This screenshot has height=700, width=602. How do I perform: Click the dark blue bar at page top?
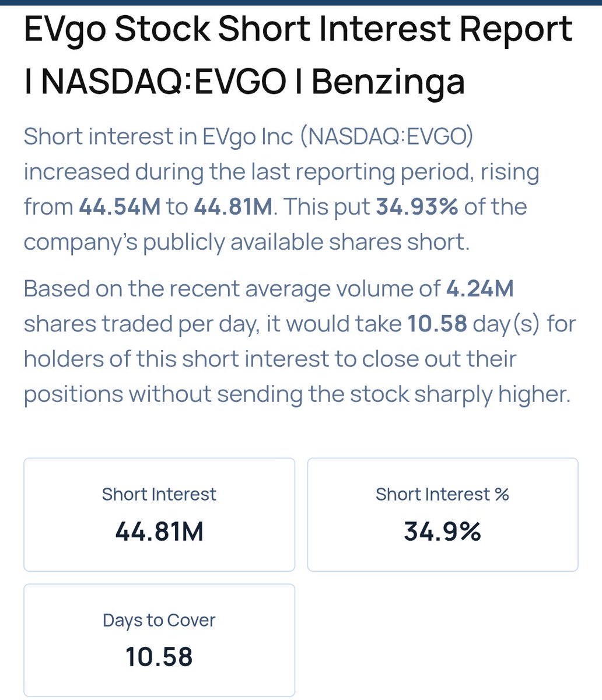point(301,2)
